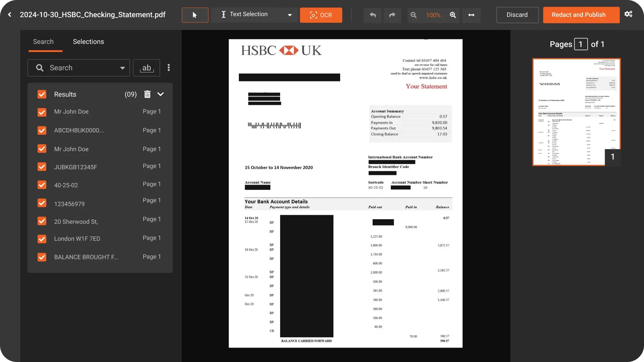Zoom in with the plus magnifier
The height and width of the screenshot is (362, 644).
click(x=453, y=15)
